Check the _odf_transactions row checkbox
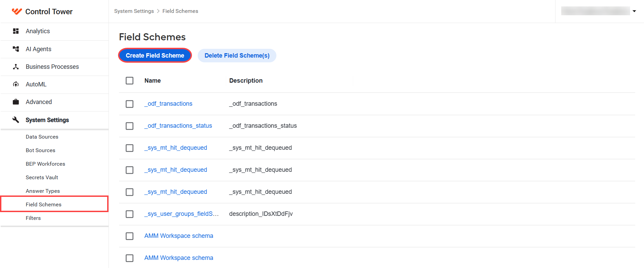Screen dimensions: 644x268 click(x=130, y=104)
